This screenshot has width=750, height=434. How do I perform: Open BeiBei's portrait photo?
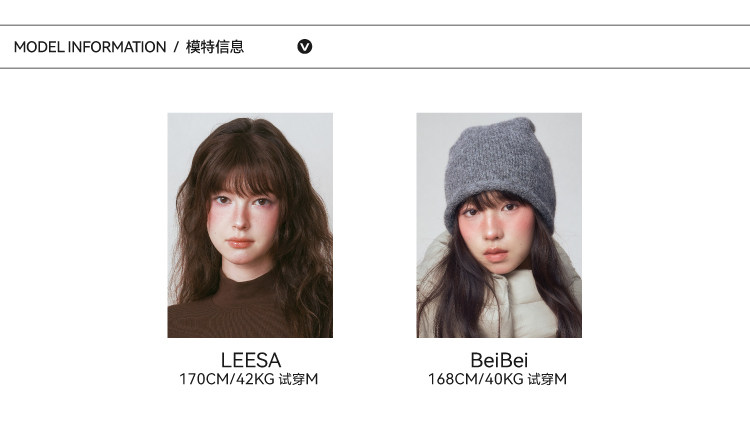(x=499, y=225)
